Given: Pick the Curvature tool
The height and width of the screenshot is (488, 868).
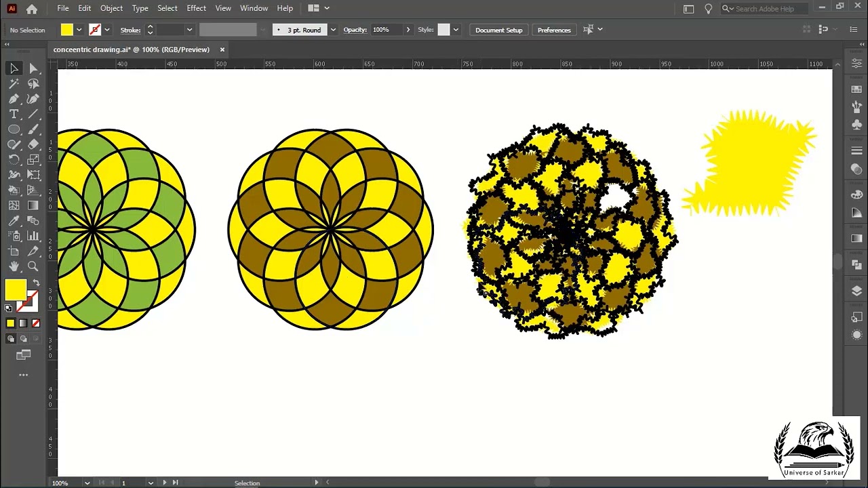Looking at the screenshot, I should [x=33, y=99].
